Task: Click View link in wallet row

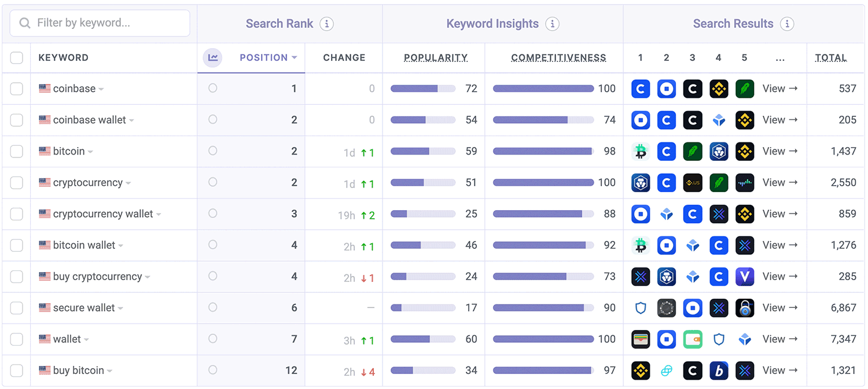Action: [780, 339]
